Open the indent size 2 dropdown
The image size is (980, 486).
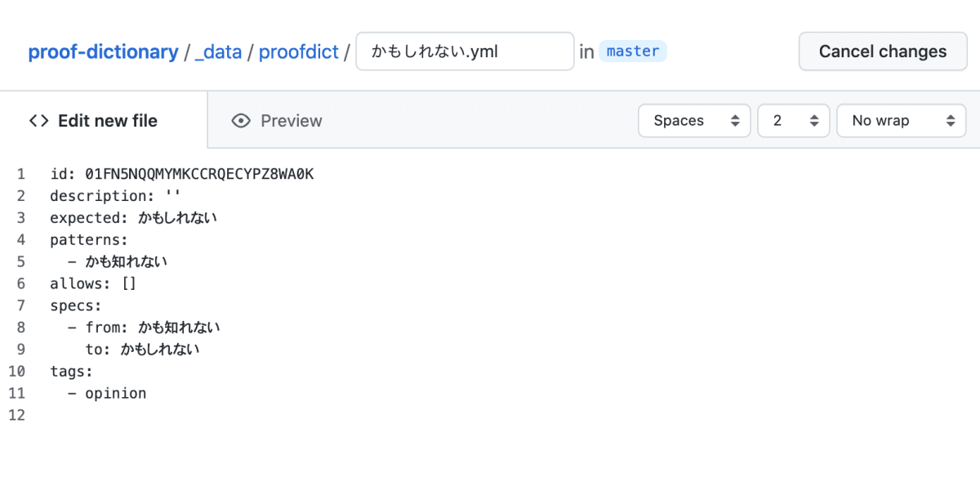click(x=794, y=121)
